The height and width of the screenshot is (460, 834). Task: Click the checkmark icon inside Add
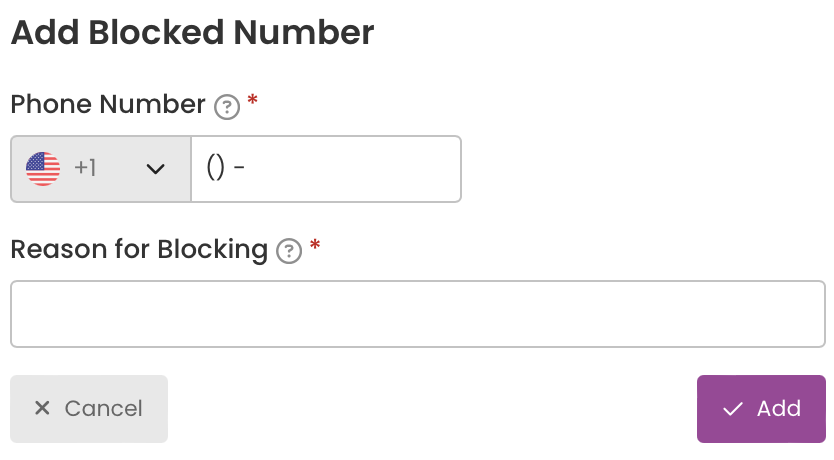732,409
